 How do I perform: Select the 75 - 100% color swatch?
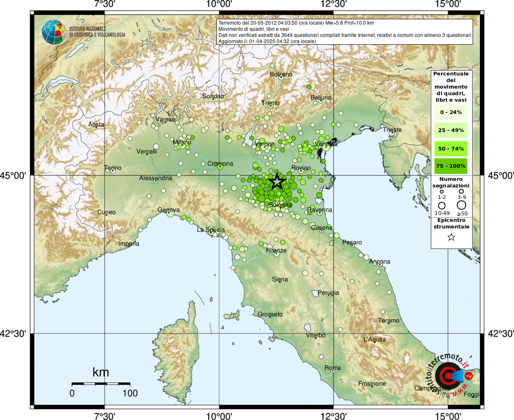[x=451, y=166]
